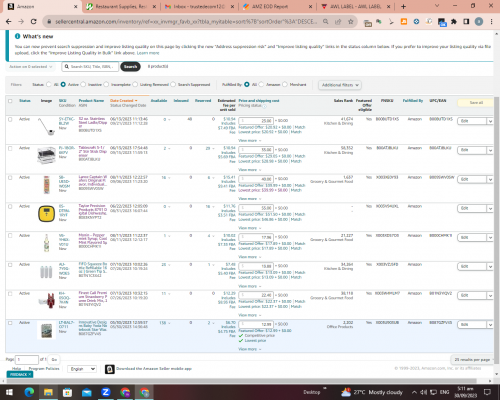
Task: Open the Additional filters dropdown
Action: tap(340, 85)
